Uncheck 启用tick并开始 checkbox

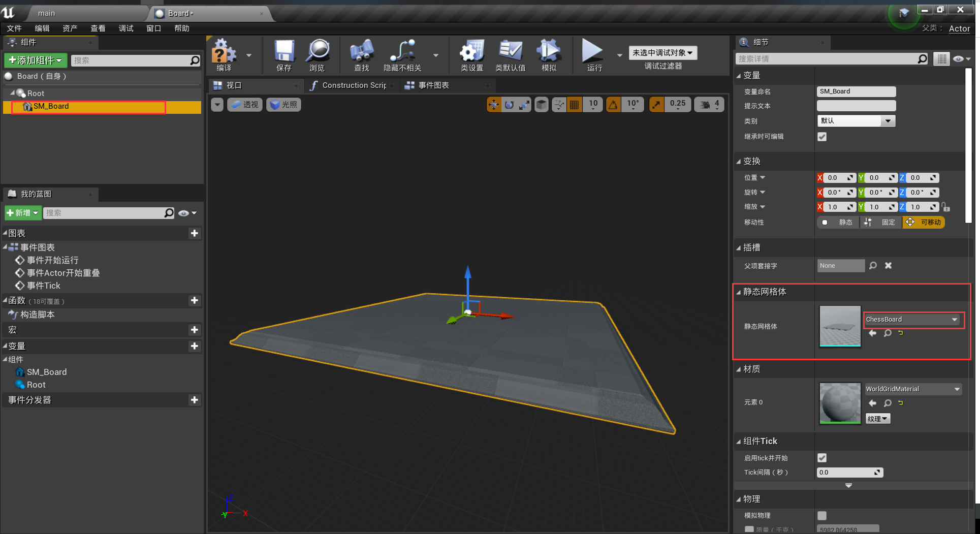(x=822, y=458)
